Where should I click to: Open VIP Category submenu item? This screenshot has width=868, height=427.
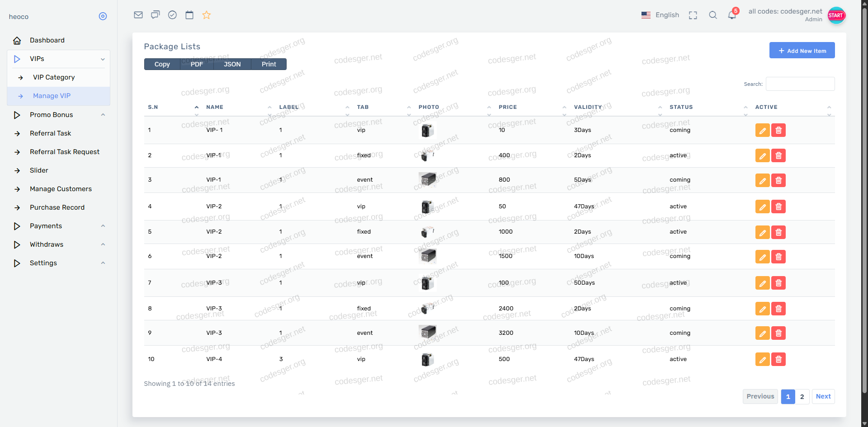click(54, 77)
